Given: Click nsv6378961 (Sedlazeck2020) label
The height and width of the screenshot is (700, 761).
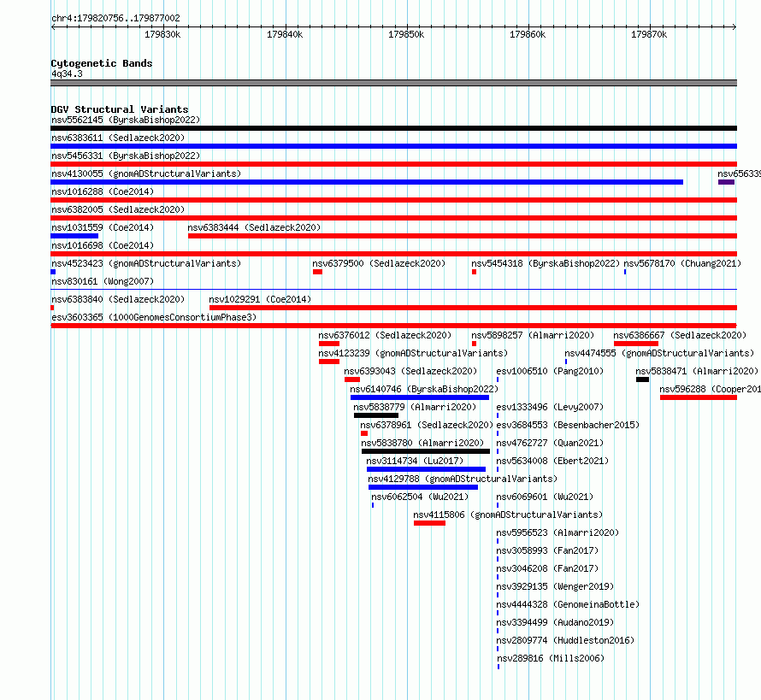Looking at the screenshot, I should click(x=427, y=425).
